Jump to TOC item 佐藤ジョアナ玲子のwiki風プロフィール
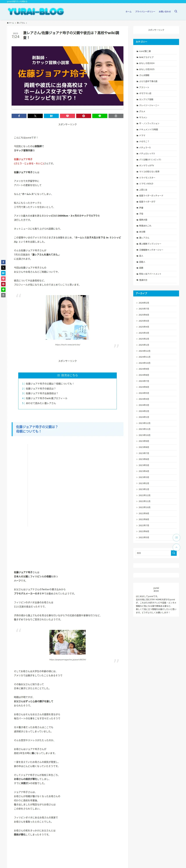 47,398
